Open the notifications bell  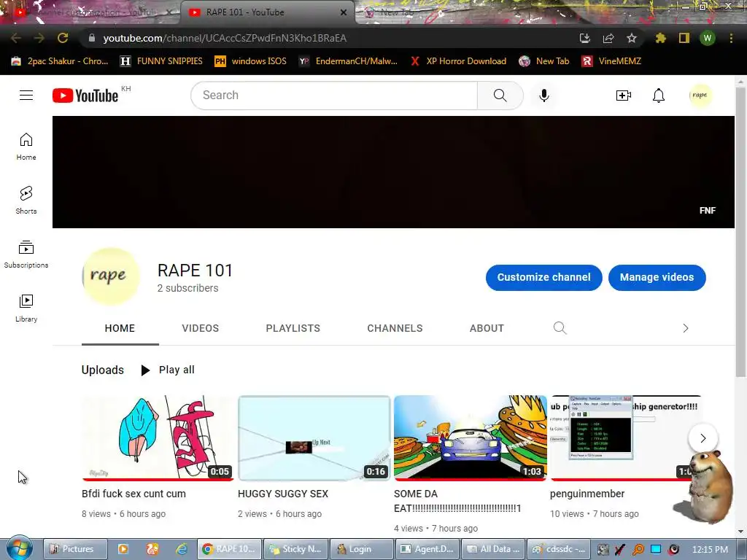pos(659,96)
